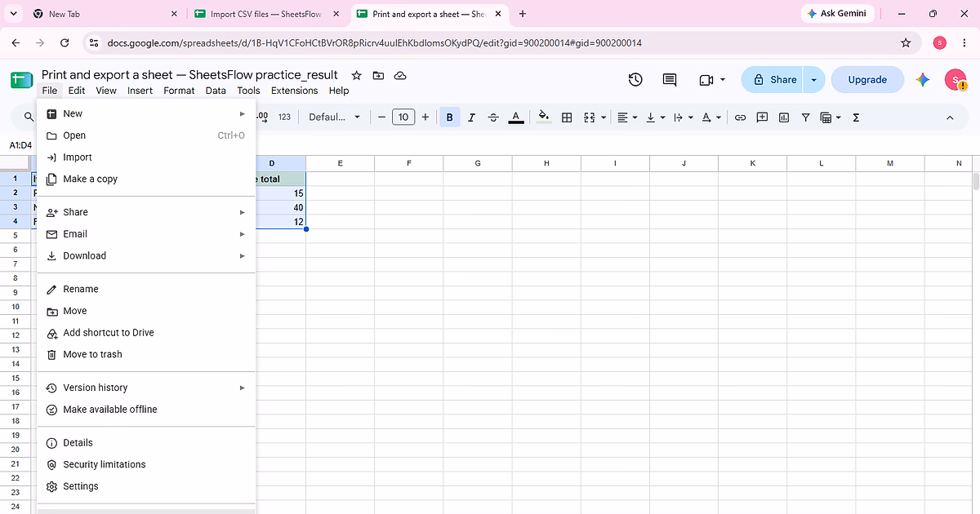Choose New in File menu
Screen dimensions: 980x514
point(146,113)
